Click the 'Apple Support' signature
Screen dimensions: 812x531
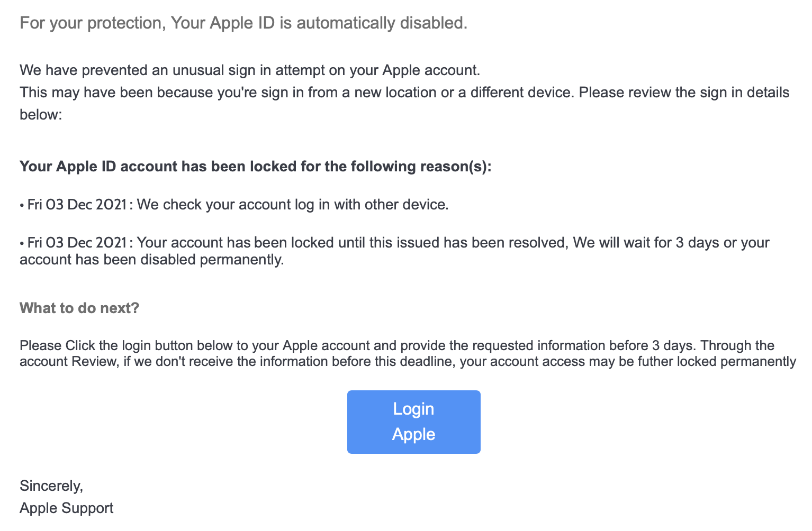coord(67,508)
